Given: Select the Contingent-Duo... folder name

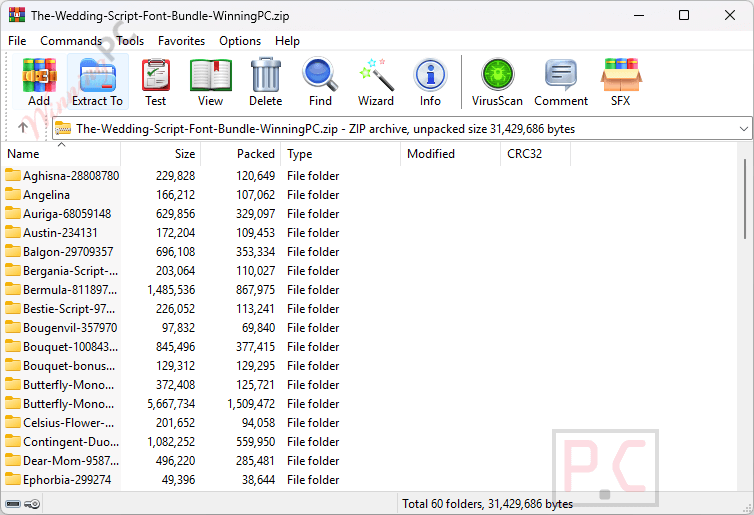Looking at the screenshot, I should coord(71,441).
